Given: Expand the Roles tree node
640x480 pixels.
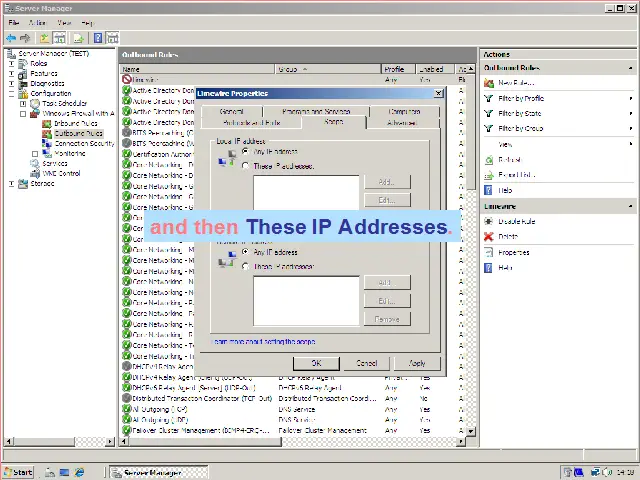Looking at the screenshot, I should tap(11, 64).
